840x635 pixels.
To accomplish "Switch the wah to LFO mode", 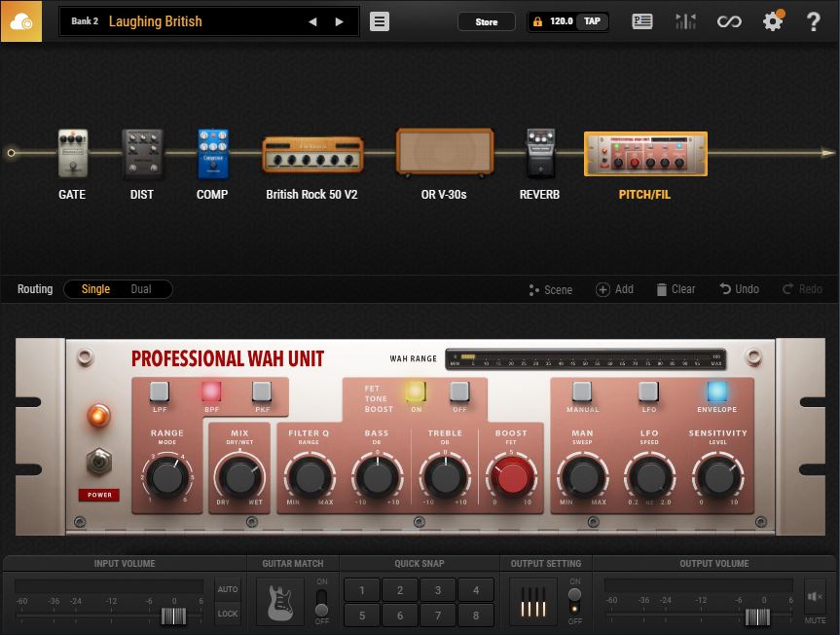I will (648, 393).
